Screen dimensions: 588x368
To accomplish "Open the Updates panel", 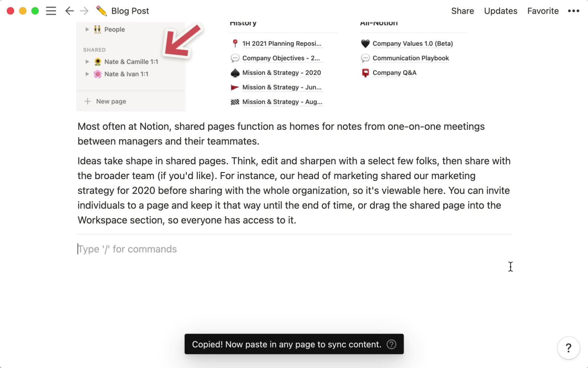I will (500, 11).
